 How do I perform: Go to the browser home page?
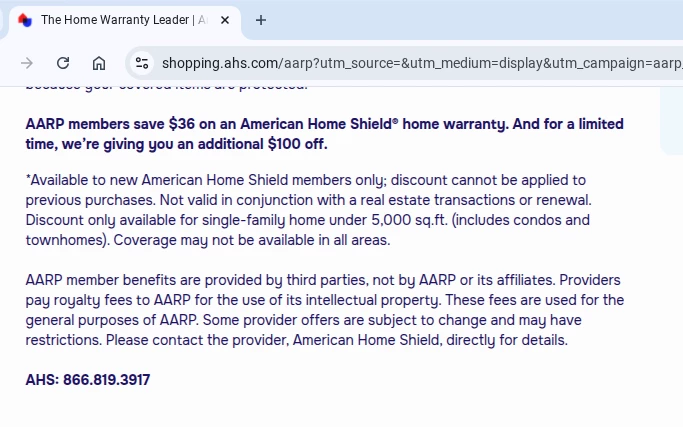pyautogui.click(x=99, y=63)
